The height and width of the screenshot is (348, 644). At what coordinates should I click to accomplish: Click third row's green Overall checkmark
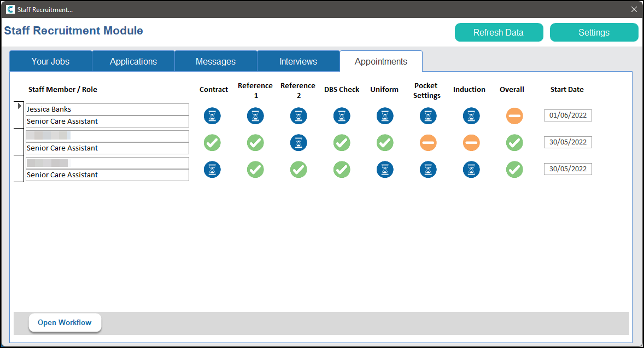(514, 169)
